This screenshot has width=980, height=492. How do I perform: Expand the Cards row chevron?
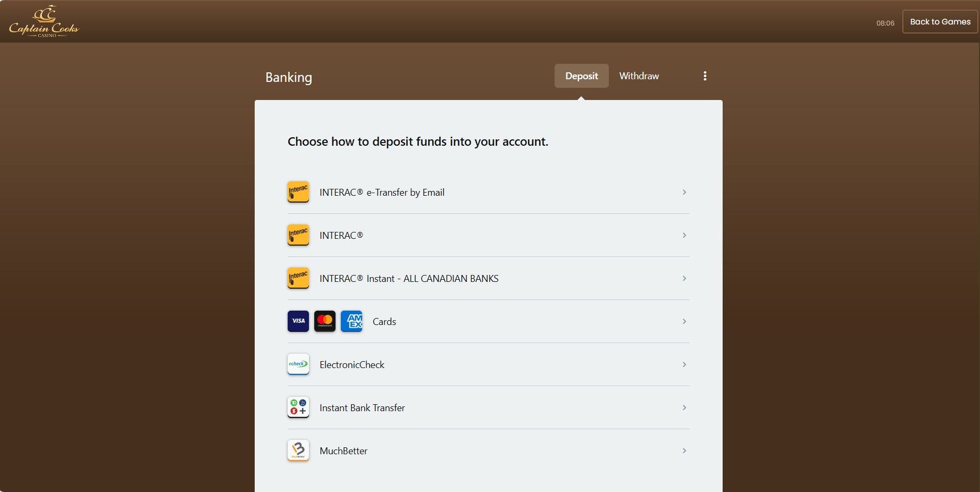684,321
